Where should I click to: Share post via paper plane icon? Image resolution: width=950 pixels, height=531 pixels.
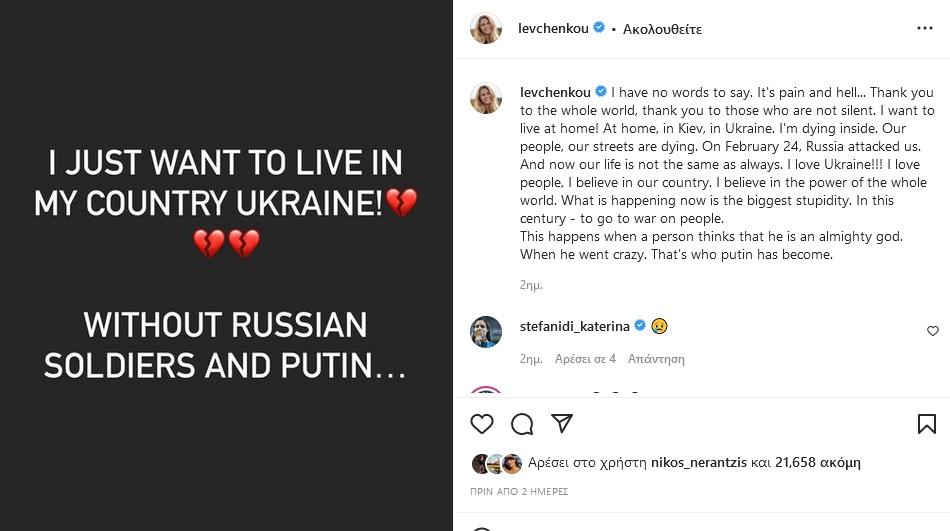pyautogui.click(x=562, y=424)
